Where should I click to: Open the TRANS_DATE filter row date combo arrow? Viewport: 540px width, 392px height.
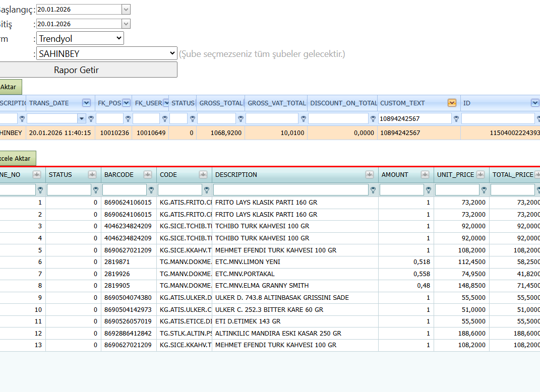[x=82, y=119]
